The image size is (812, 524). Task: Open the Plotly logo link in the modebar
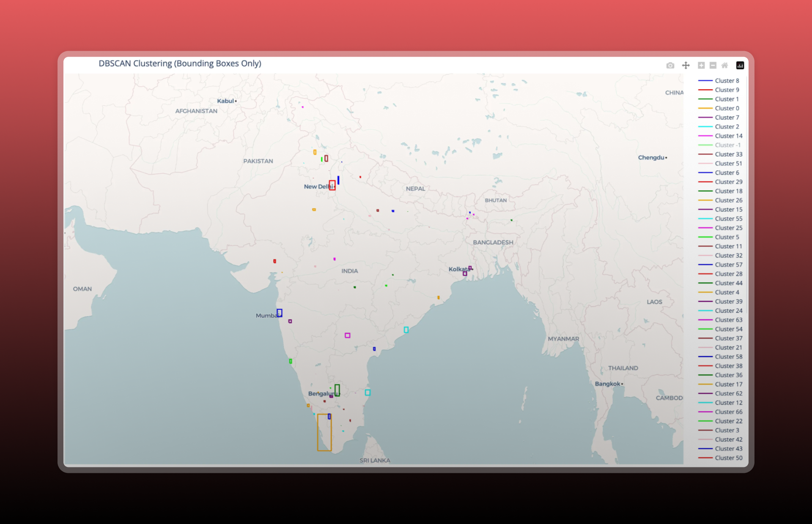[x=740, y=65]
